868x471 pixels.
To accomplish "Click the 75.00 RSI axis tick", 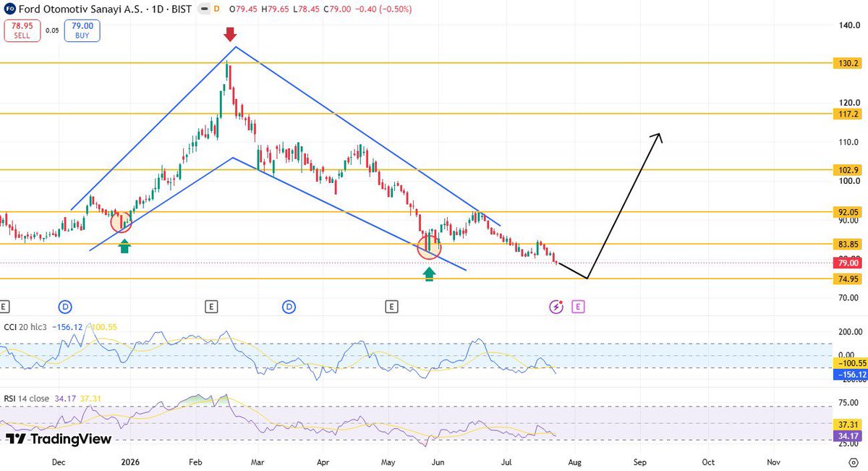I will pyautogui.click(x=849, y=404).
